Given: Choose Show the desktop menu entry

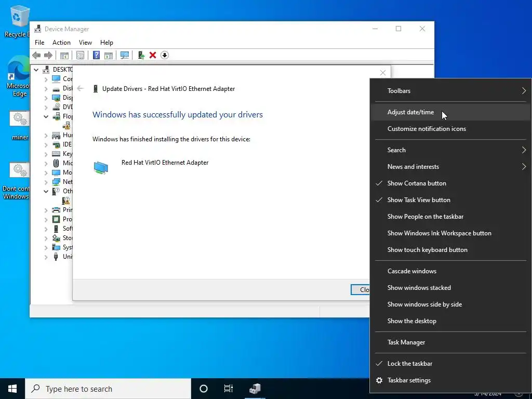Looking at the screenshot, I should click(x=451, y=321).
